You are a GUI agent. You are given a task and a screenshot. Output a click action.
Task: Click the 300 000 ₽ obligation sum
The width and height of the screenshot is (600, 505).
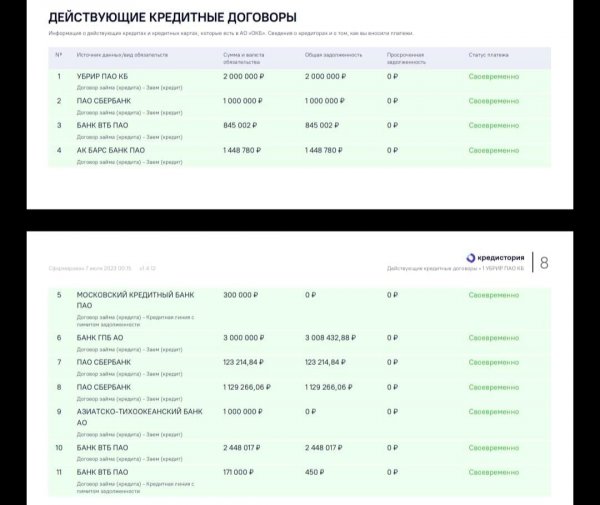point(241,295)
